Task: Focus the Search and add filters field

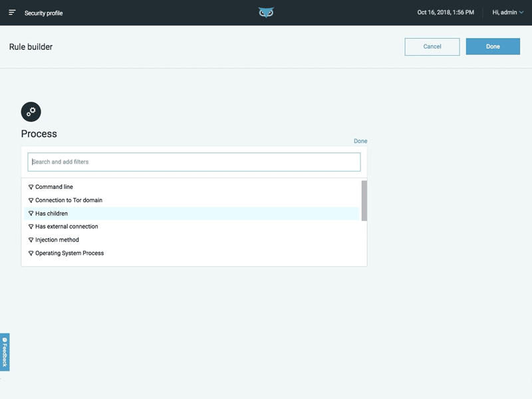Action: 194,162
